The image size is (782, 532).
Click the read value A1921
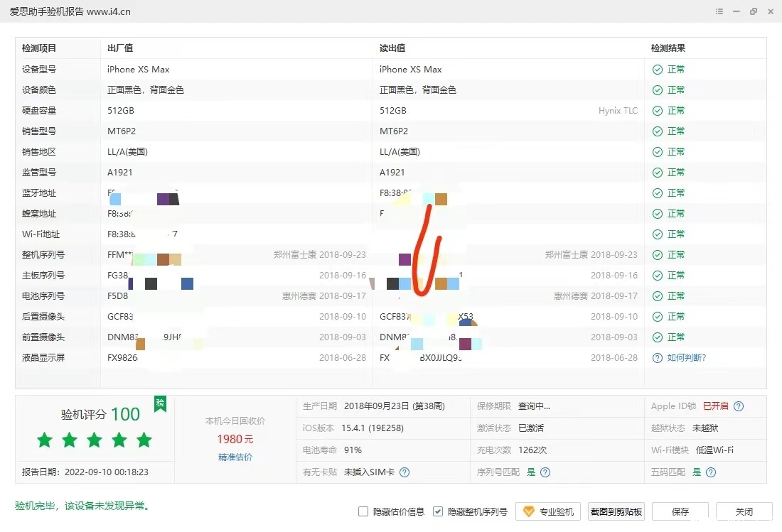(392, 173)
